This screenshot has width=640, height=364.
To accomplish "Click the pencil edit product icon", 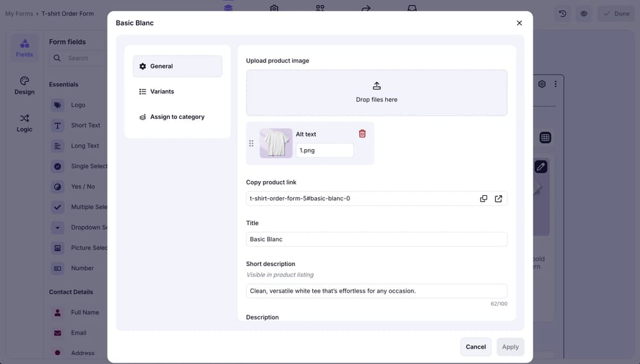I will tap(541, 166).
